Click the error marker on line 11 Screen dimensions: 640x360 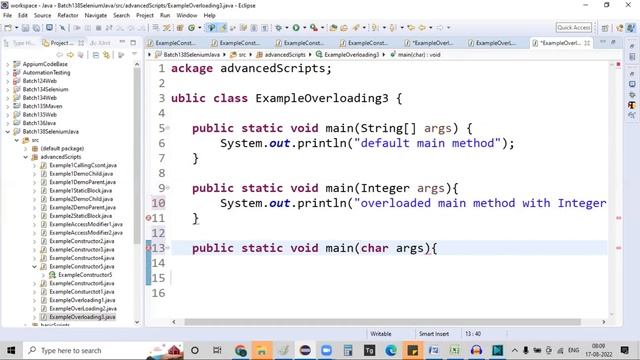click(149, 218)
